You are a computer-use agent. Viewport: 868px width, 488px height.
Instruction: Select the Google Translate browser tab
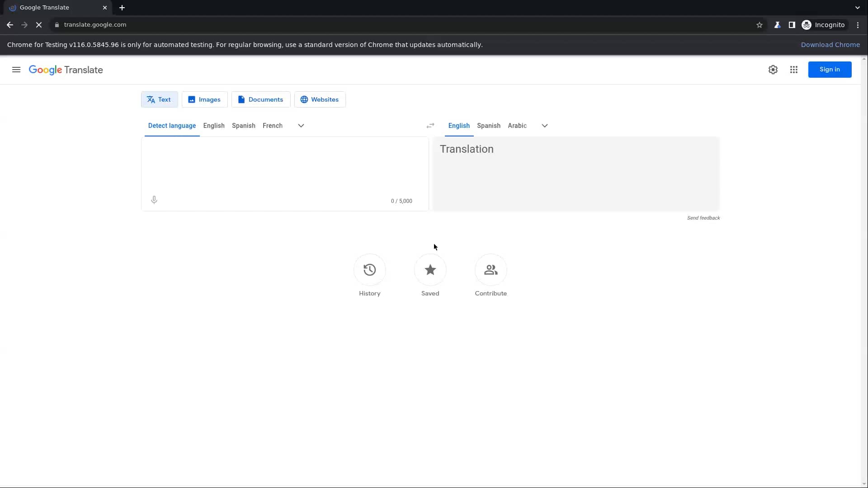[x=58, y=8]
